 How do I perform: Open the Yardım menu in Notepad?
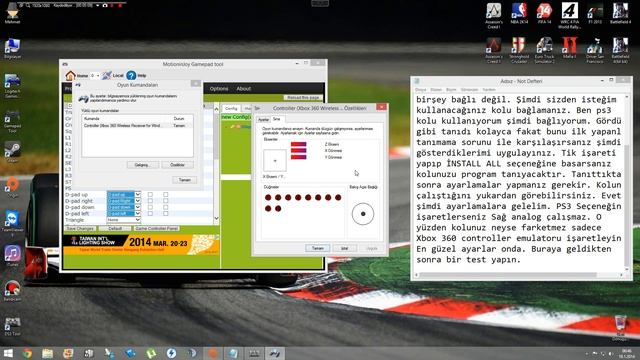(489, 89)
